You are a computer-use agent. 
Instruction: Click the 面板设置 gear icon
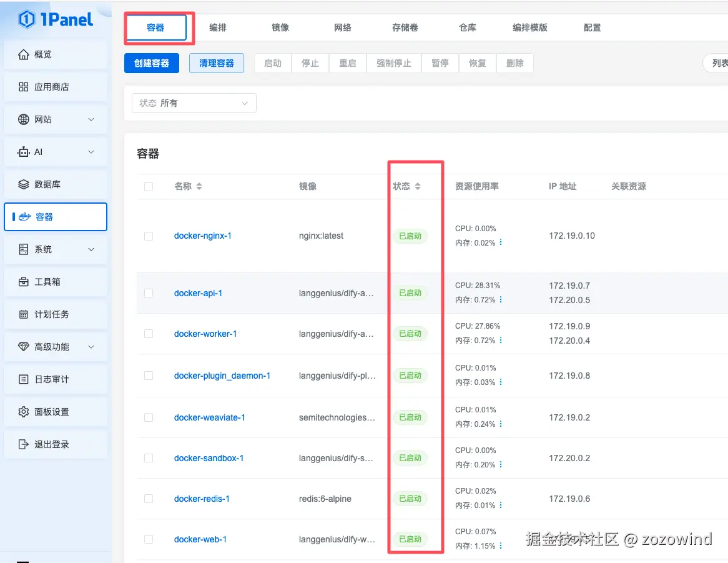click(x=23, y=412)
